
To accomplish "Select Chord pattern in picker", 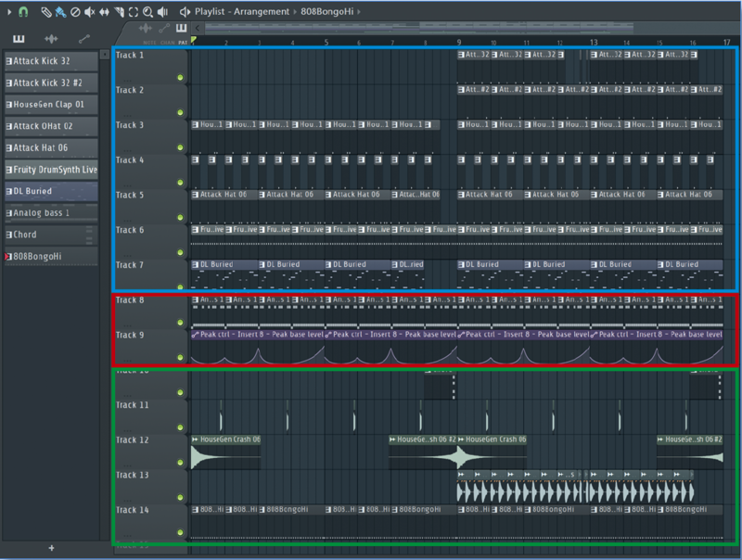I will coord(51,235).
